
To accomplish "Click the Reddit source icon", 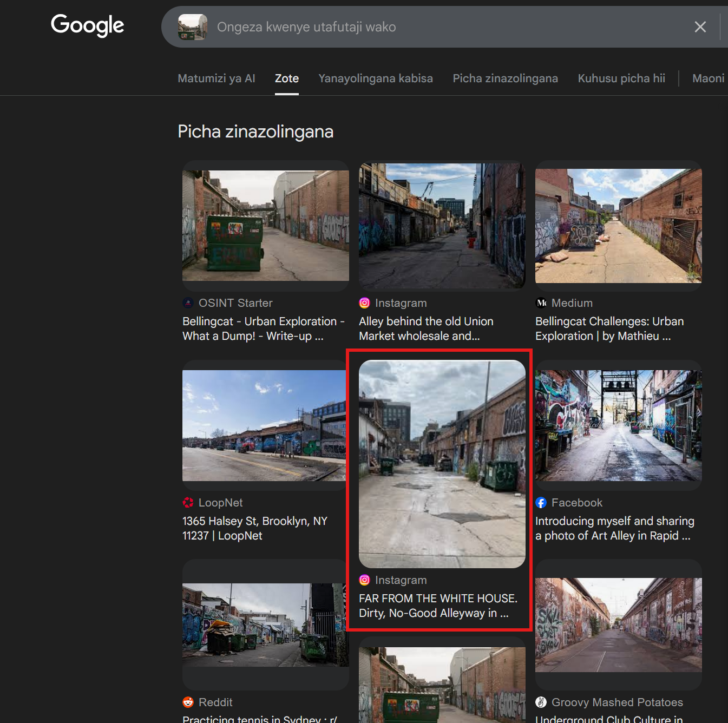I will [188, 702].
